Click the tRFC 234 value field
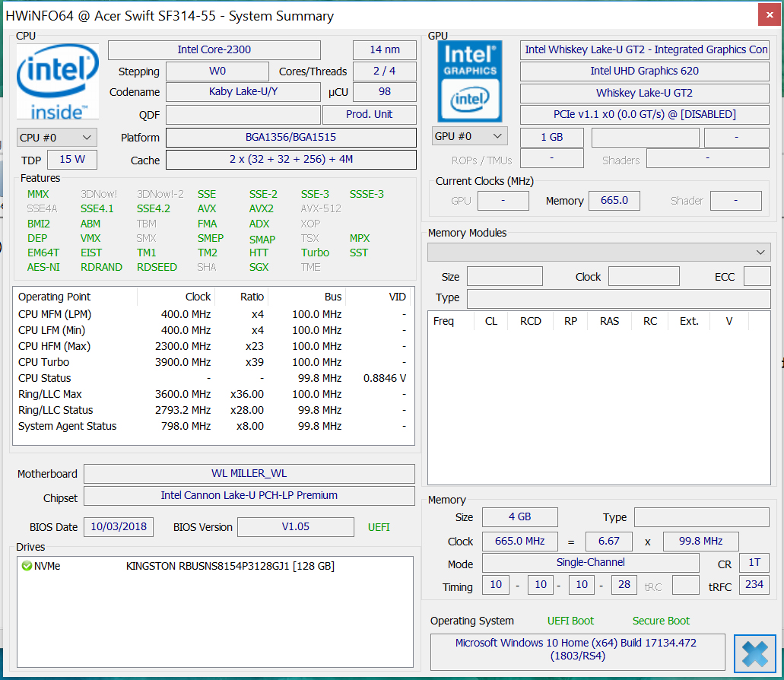The width and height of the screenshot is (784, 680). (x=754, y=584)
